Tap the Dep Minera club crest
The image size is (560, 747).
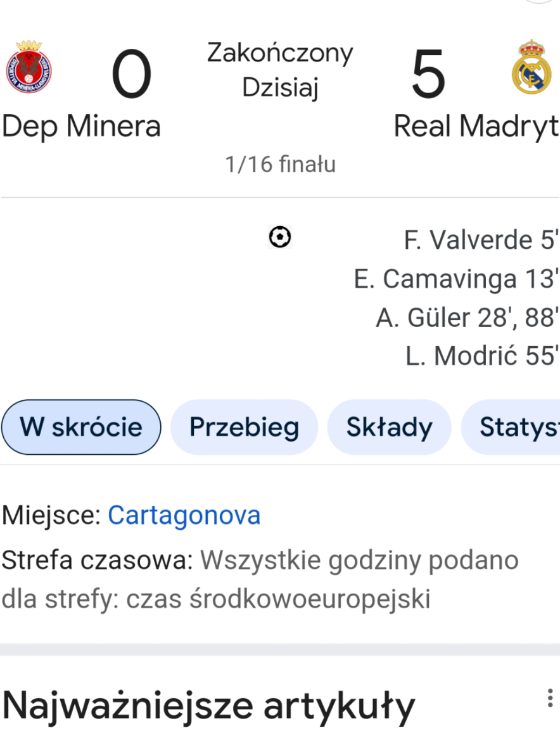point(29,67)
